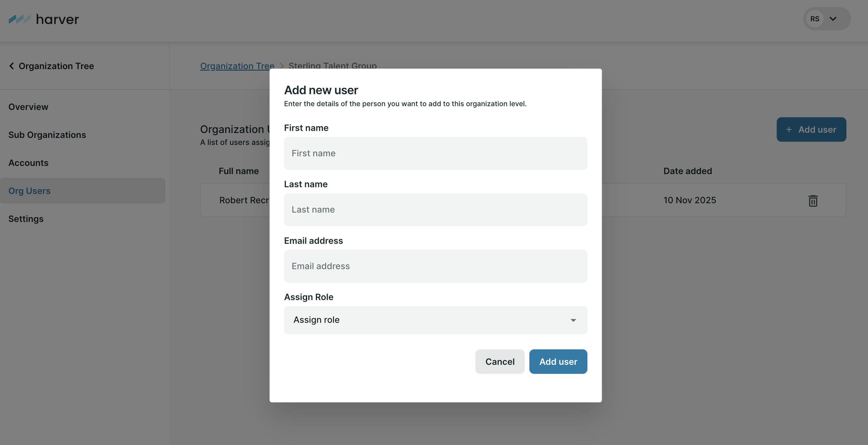
Task: Follow the Organization Tree breadcrumb link
Action: pos(237,66)
